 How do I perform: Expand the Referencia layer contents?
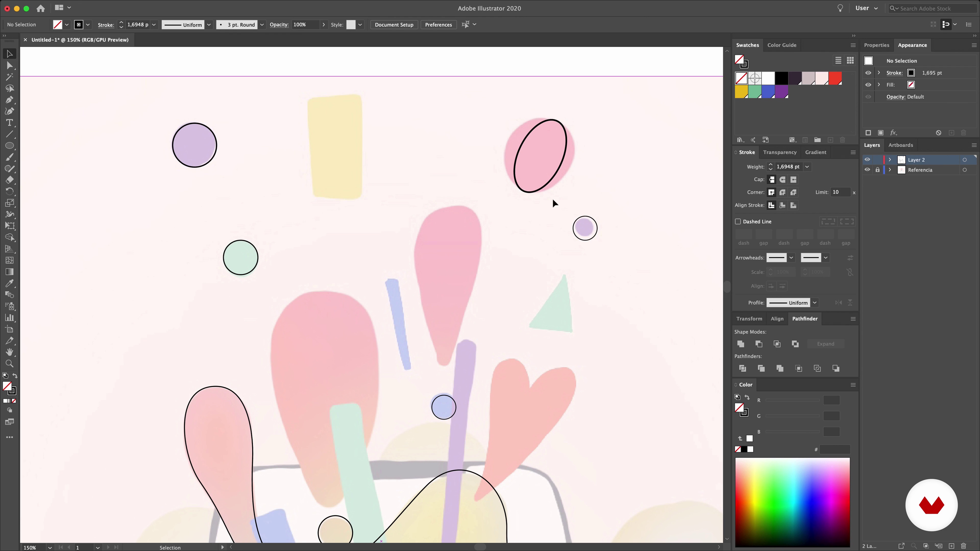point(890,170)
